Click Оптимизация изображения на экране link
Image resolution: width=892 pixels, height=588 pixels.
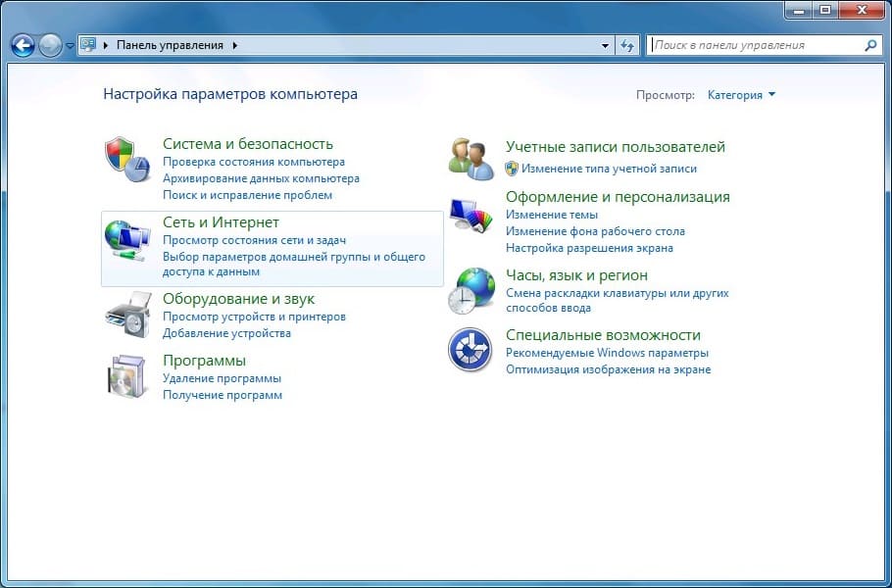click(608, 369)
